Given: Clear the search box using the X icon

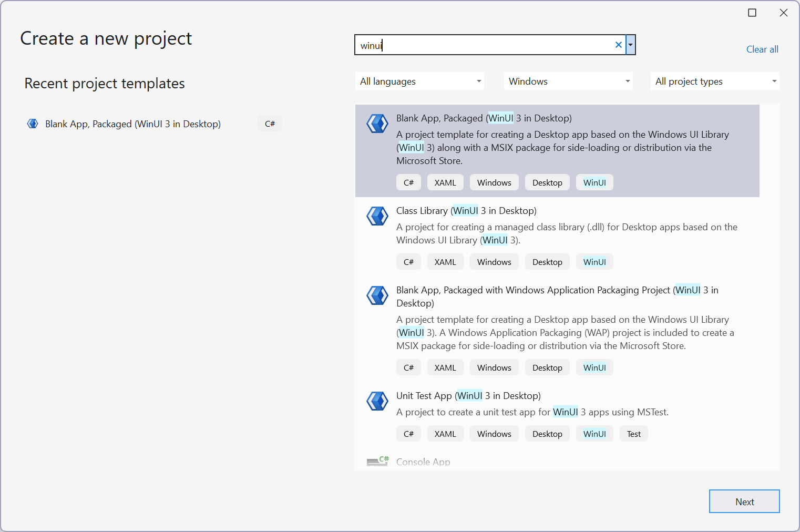Looking at the screenshot, I should click(618, 45).
